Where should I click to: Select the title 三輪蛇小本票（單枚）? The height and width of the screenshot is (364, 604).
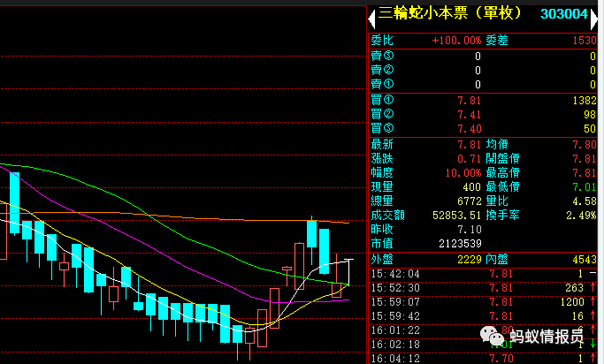[450, 13]
